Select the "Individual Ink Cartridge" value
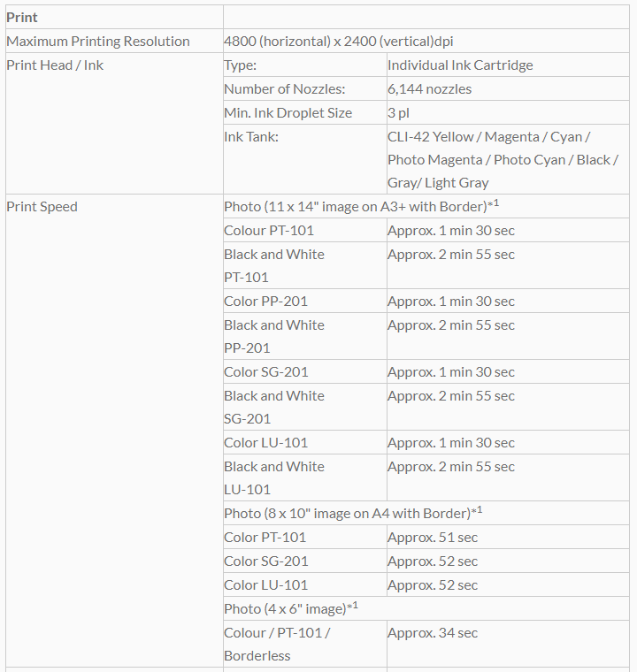The image size is (637, 672). click(460, 65)
